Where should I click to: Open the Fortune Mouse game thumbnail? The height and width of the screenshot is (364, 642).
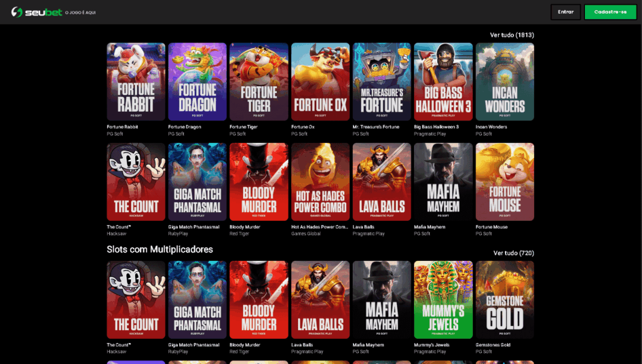505,182
